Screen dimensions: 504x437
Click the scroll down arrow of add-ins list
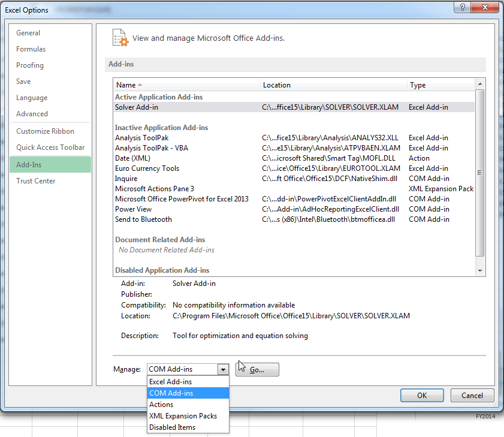(480, 271)
